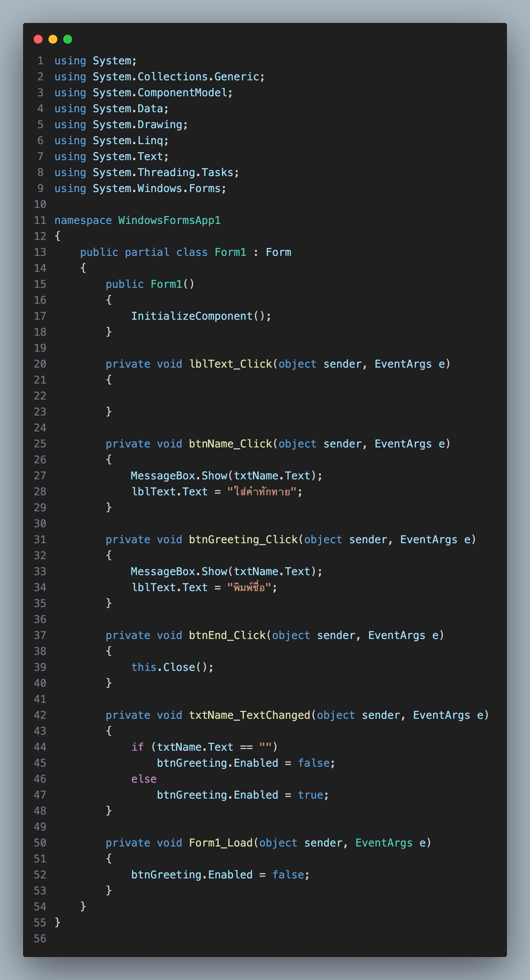Click the 'true' value on line 47
This screenshot has height=980, width=530.
(x=310, y=795)
